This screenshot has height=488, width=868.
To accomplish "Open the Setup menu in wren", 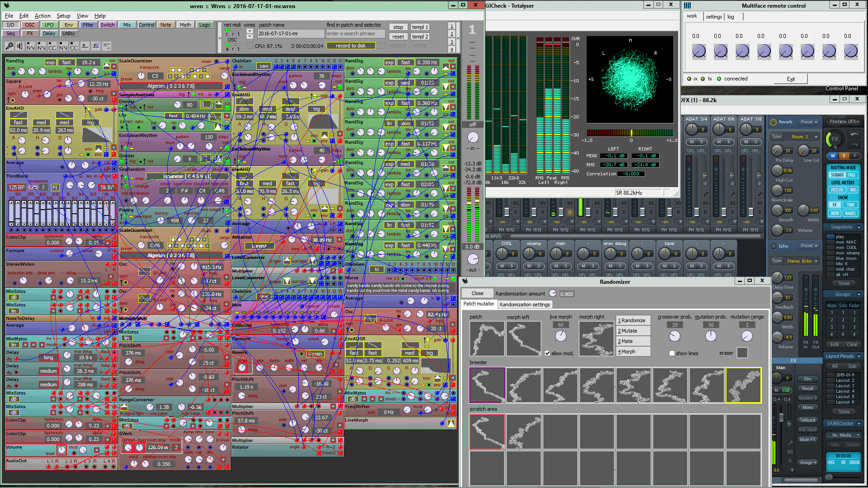I will [x=63, y=15].
